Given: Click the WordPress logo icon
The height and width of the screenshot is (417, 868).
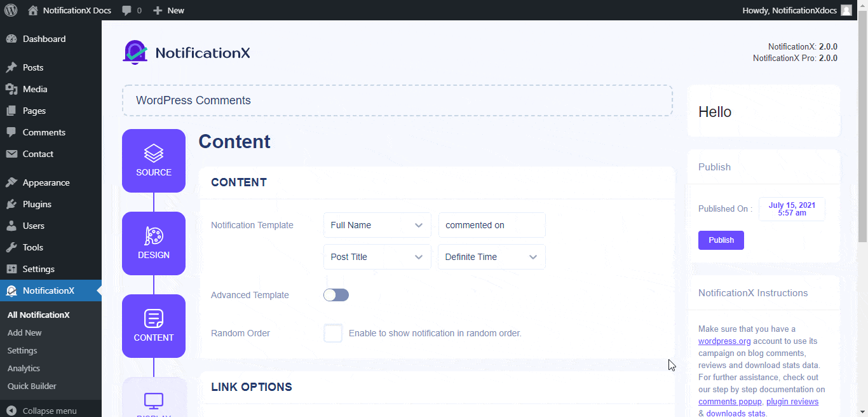Looking at the screenshot, I should (11, 10).
